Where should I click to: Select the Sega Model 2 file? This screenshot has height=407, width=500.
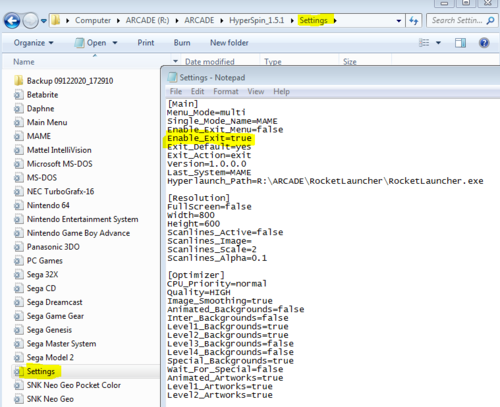pyautogui.click(x=44, y=357)
